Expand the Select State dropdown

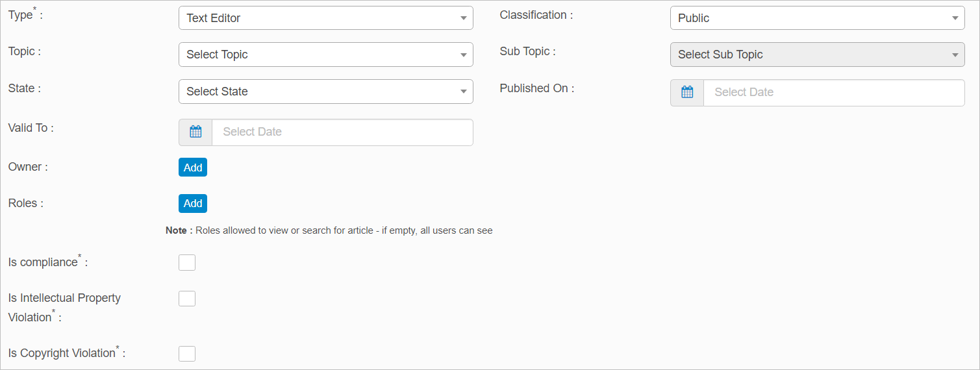click(x=318, y=92)
